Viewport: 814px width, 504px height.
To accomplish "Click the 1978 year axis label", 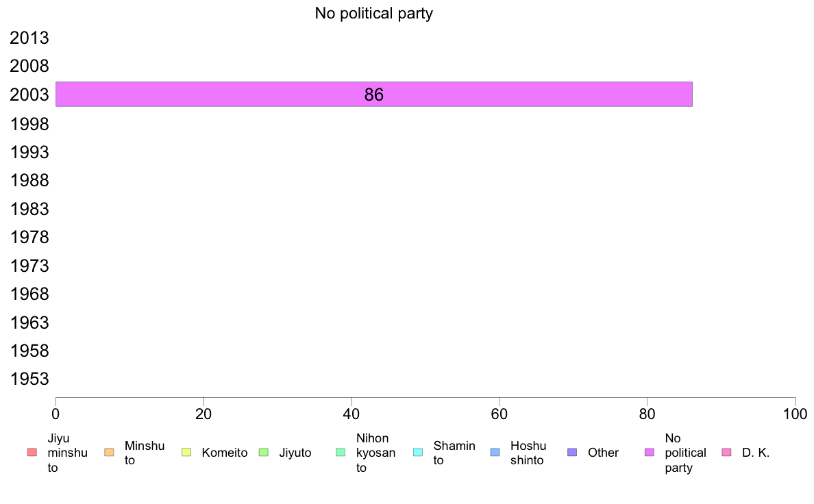I will (x=29, y=237).
